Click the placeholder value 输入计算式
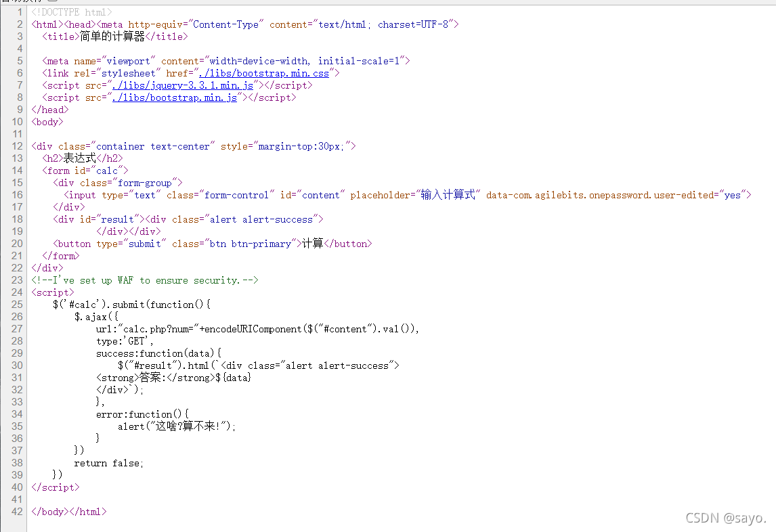The height and width of the screenshot is (532, 776). [x=448, y=195]
